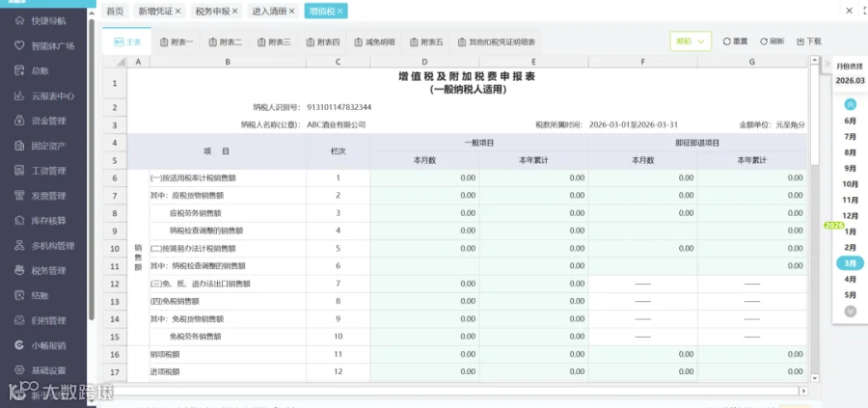Open 小畅报销 in the sidebar

click(x=42, y=346)
